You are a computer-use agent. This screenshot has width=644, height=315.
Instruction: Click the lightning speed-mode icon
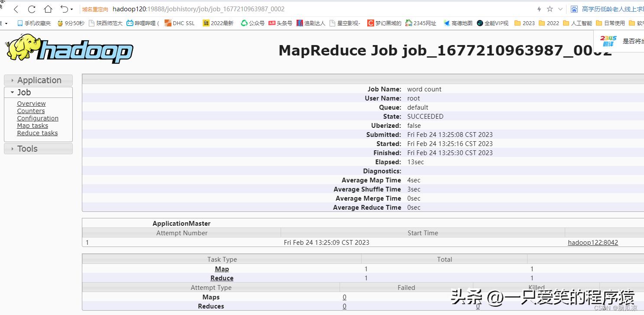pyautogui.click(x=539, y=9)
